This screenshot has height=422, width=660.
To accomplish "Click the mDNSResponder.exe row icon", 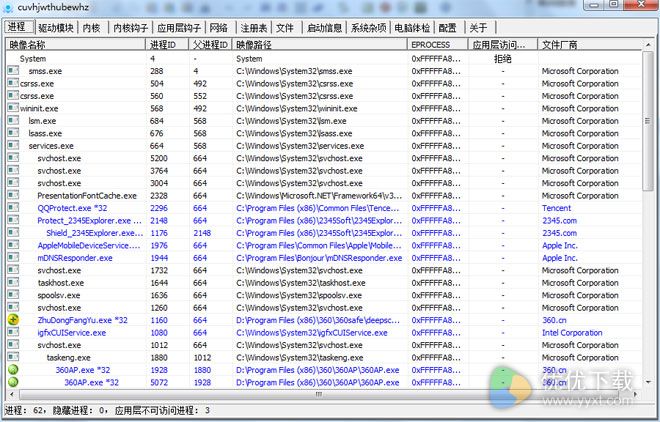I will [x=13, y=257].
